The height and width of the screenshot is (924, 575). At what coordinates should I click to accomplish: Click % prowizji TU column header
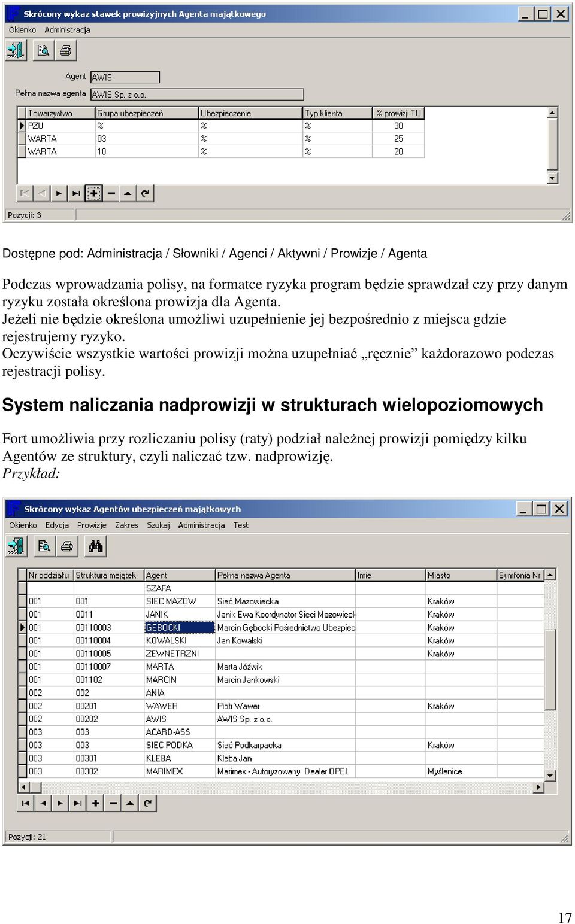click(399, 113)
